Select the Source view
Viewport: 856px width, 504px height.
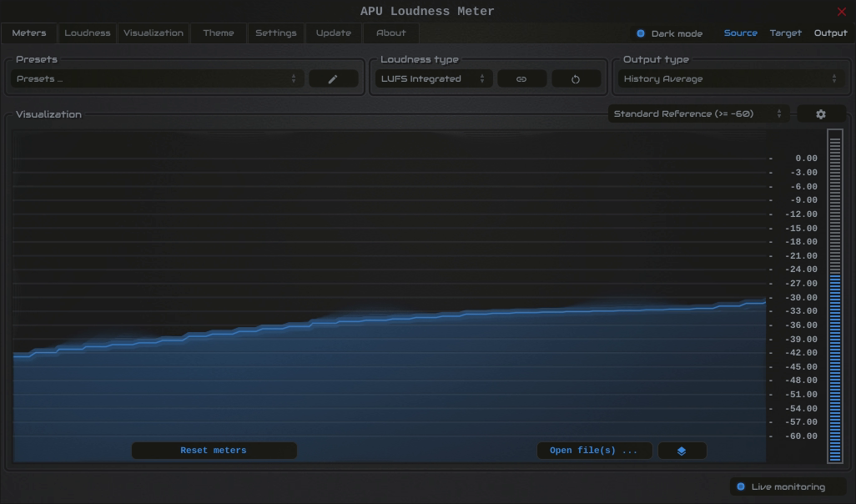click(x=740, y=33)
